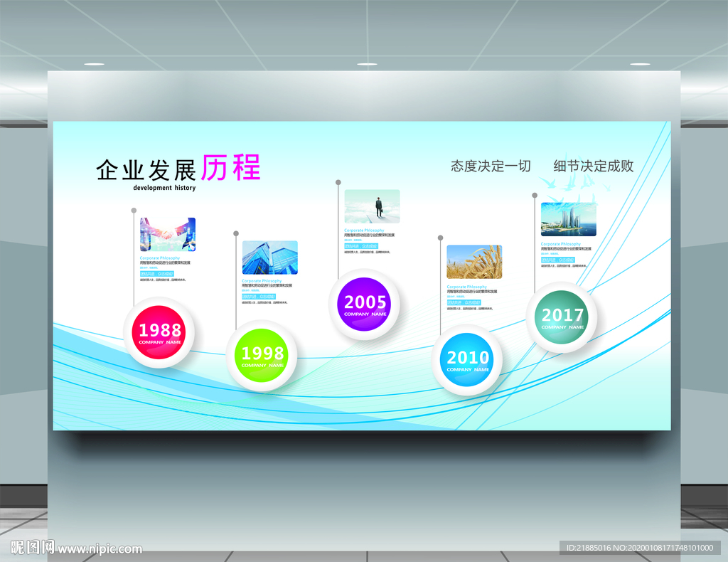
Task: Click the gray pin dot atop 1988 line
Action: pos(134,211)
